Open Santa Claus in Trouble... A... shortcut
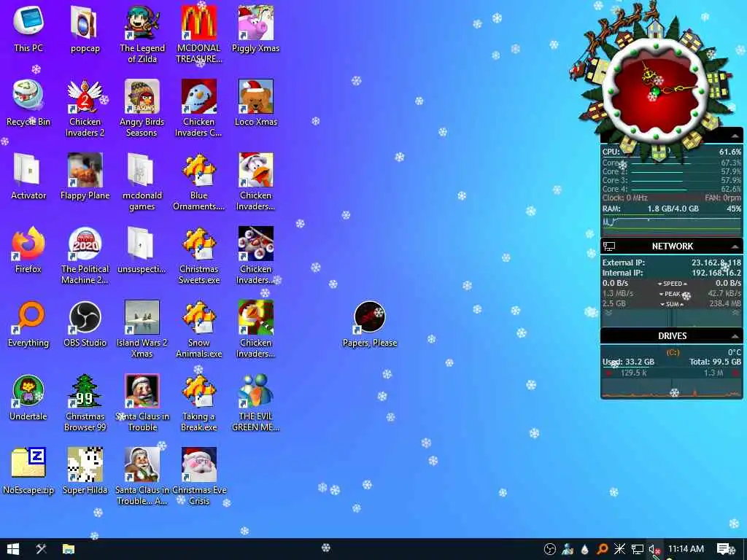Viewport: 747px width, 560px height. pos(142,476)
